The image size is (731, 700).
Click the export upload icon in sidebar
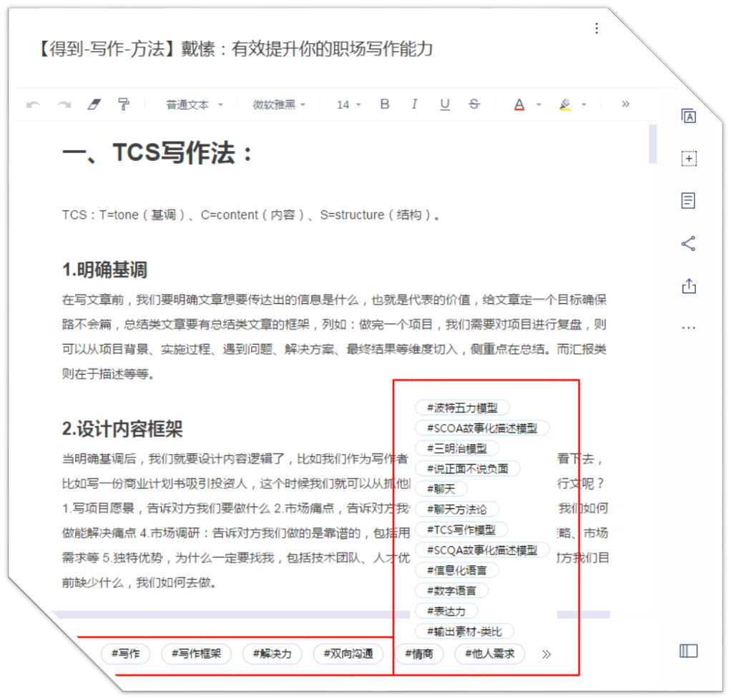(x=689, y=286)
